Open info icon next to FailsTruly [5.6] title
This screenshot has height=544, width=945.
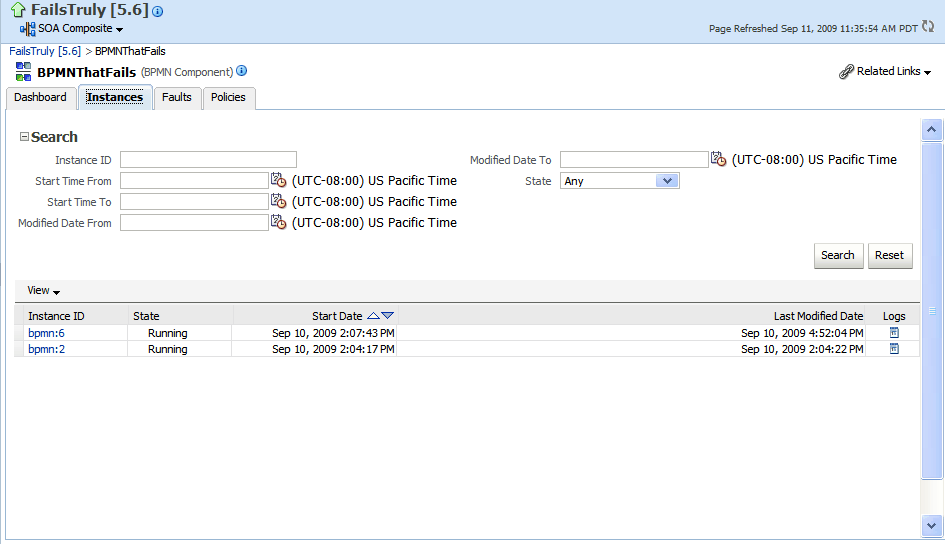[x=157, y=11]
